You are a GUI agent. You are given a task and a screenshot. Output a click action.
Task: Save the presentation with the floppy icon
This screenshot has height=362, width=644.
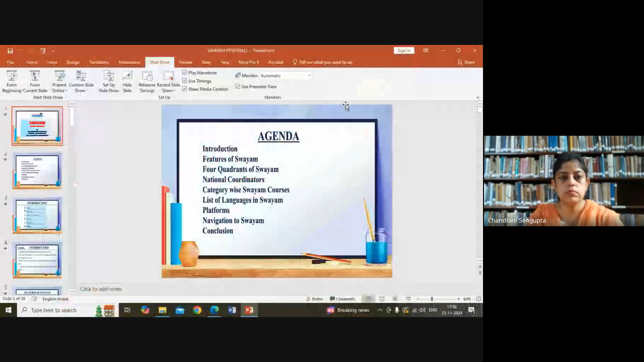(x=10, y=51)
